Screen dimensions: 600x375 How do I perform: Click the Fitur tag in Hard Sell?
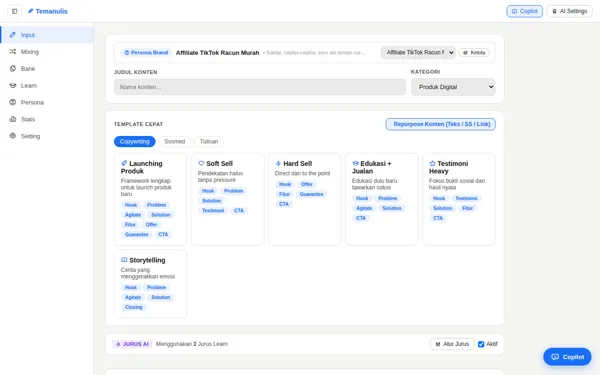pyautogui.click(x=284, y=194)
